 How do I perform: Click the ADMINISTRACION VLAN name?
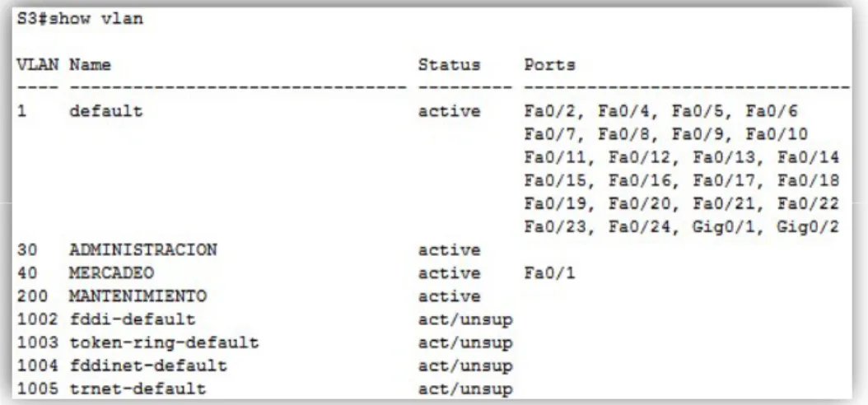pos(142,250)
